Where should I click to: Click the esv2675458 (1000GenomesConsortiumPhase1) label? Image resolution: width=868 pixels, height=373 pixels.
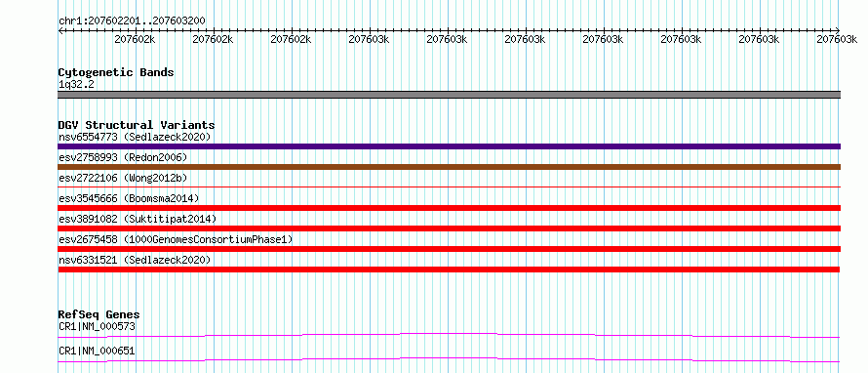pos(176,239)
